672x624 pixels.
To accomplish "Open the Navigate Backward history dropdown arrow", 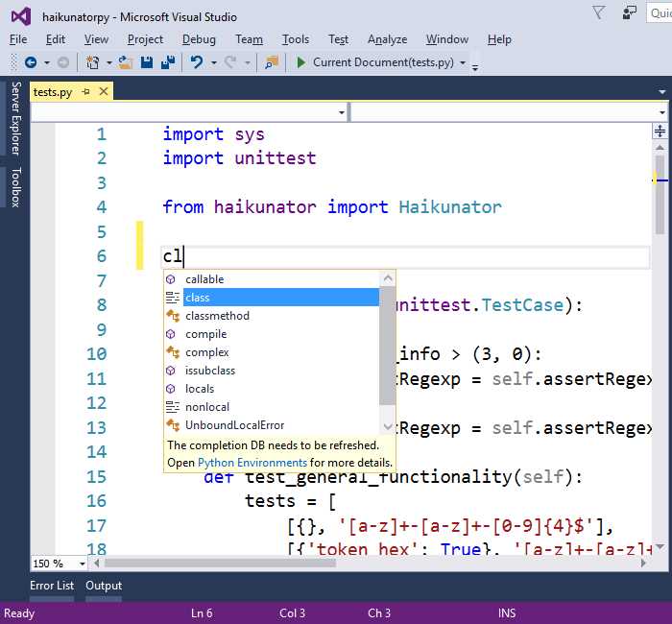I will [47, 63].
